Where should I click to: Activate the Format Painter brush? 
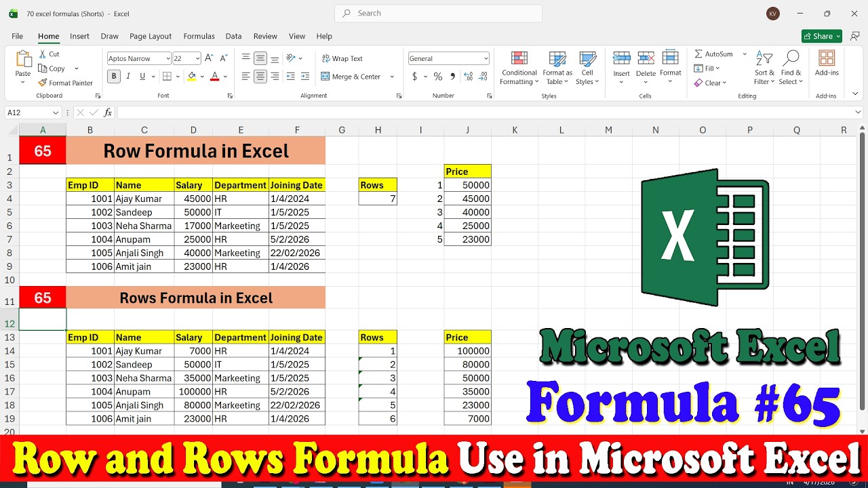coord(43,83)
